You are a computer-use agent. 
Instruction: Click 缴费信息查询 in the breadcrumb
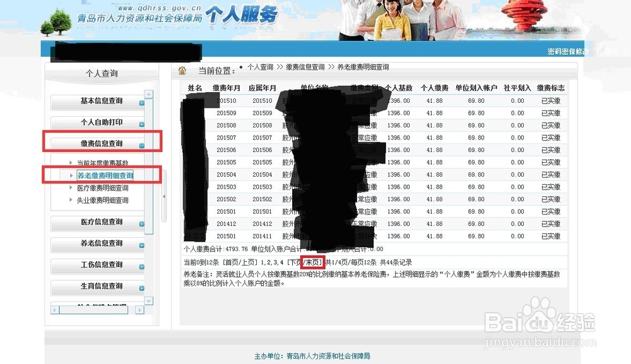[305, 67]
